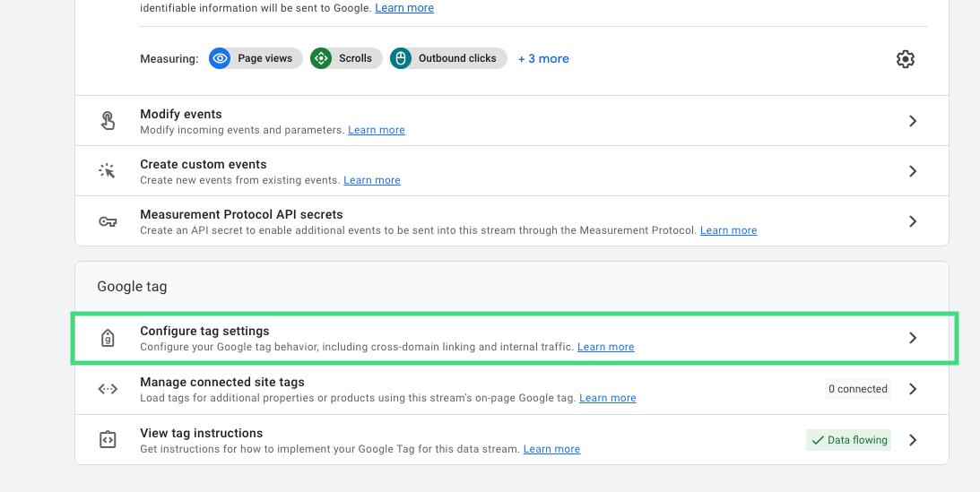980x492 pixels.
Task: Click the Page views eye icon
Action: [x=220, y=58]
